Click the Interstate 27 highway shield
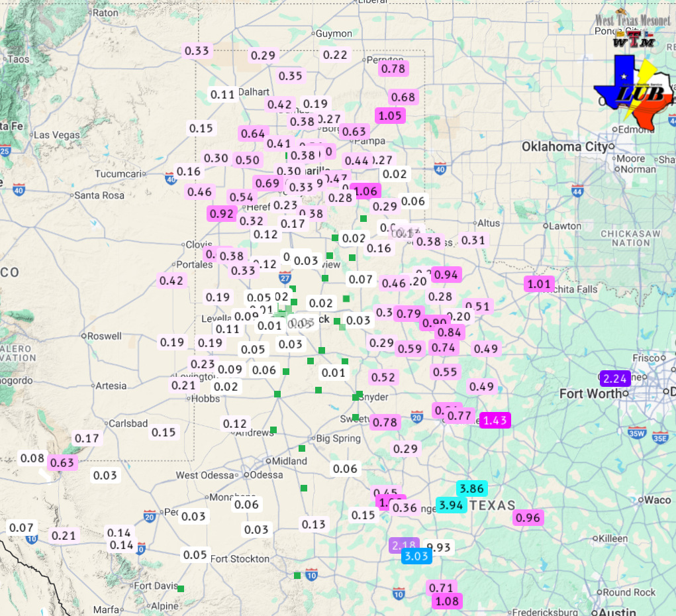This screenshot has height=616, width=676. [x=285, y=277]
